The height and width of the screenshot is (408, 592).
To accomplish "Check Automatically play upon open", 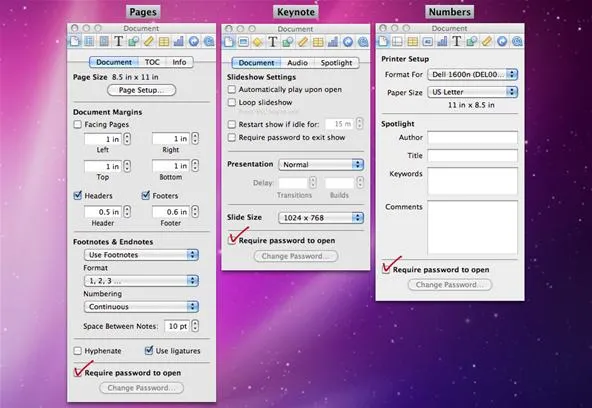I will pos(231,89).
